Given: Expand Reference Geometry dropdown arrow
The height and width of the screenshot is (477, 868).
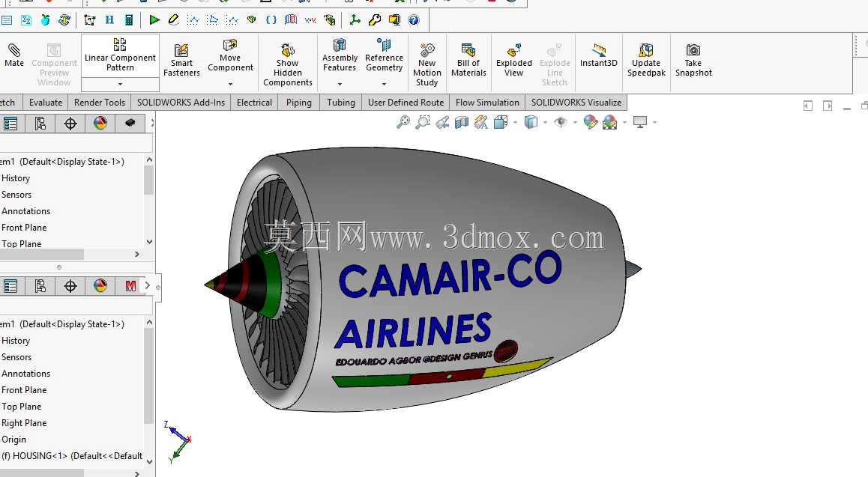Looking at the screenshot, I should coord(384,84).
